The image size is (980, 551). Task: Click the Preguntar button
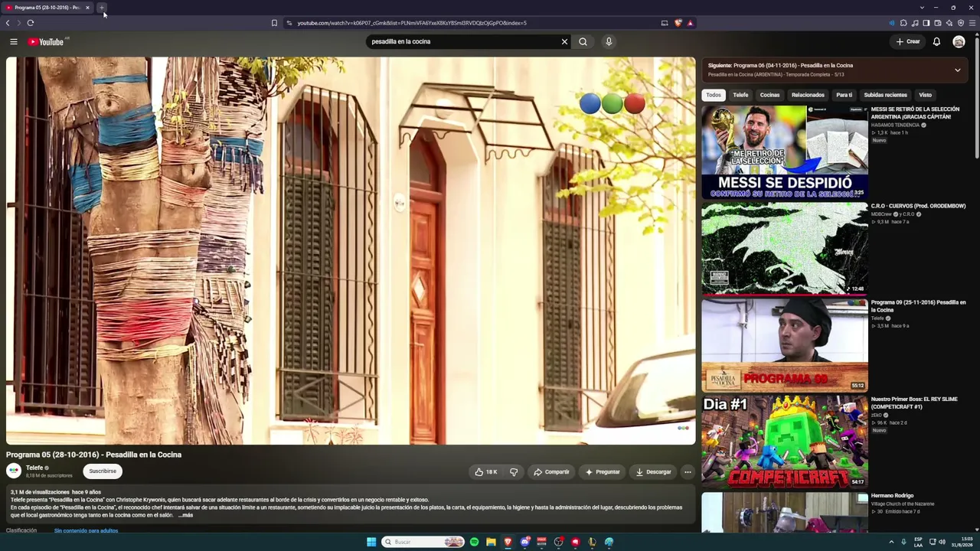pos(603,472)
